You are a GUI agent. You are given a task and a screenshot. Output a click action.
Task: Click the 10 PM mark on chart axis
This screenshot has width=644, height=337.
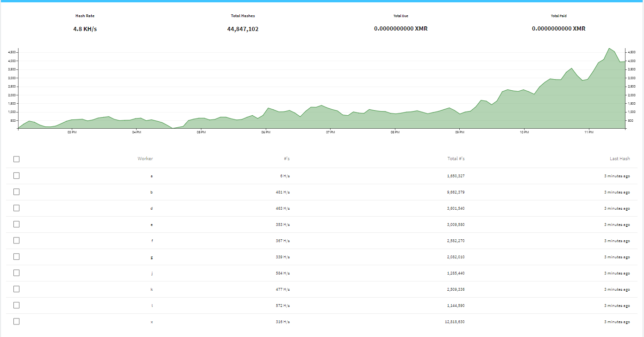pos(524,132)
